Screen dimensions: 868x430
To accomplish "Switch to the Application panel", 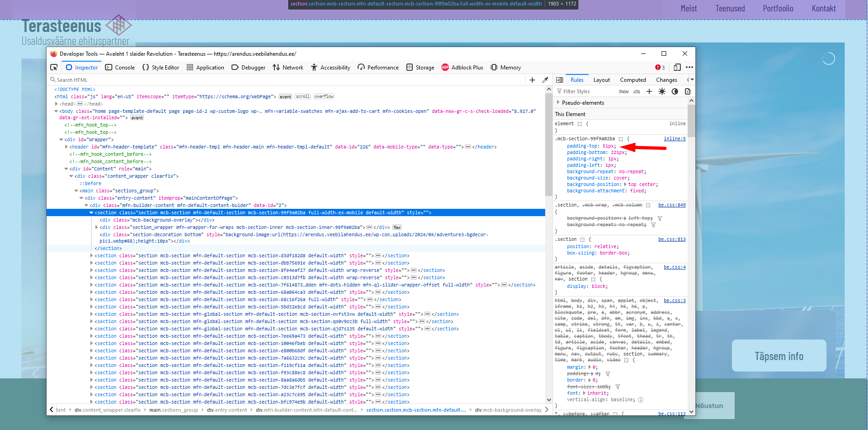I will [x=205, y=67].
